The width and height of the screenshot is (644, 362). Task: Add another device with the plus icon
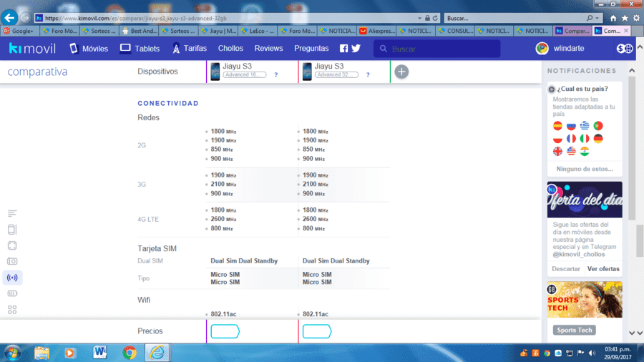click(401, 72)
